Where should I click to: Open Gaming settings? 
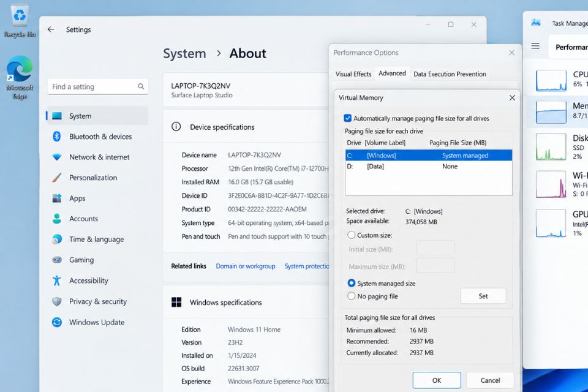click(97, 260)
